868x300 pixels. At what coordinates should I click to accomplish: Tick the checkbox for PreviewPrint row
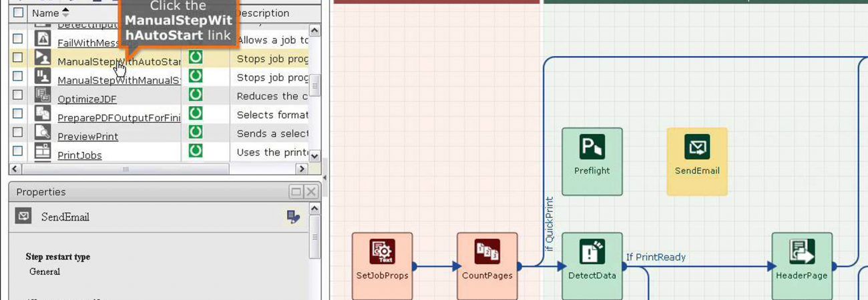(x=18, y=132)
